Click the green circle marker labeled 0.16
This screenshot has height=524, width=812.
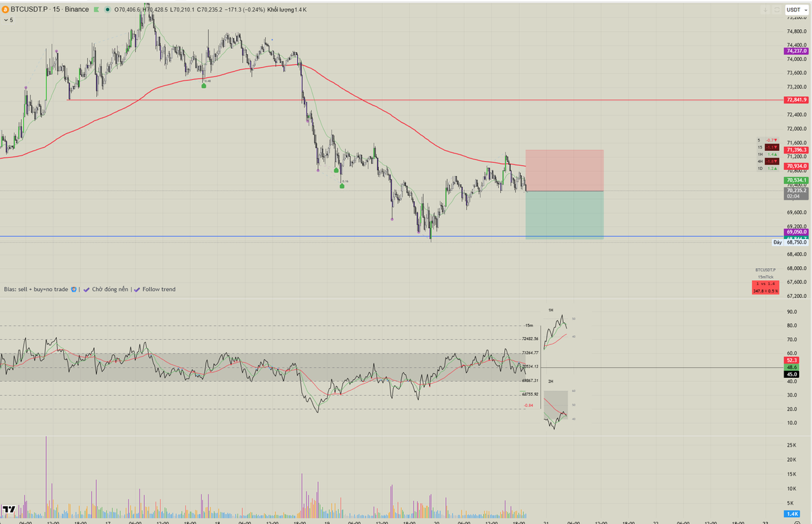(x=341, y=185)
